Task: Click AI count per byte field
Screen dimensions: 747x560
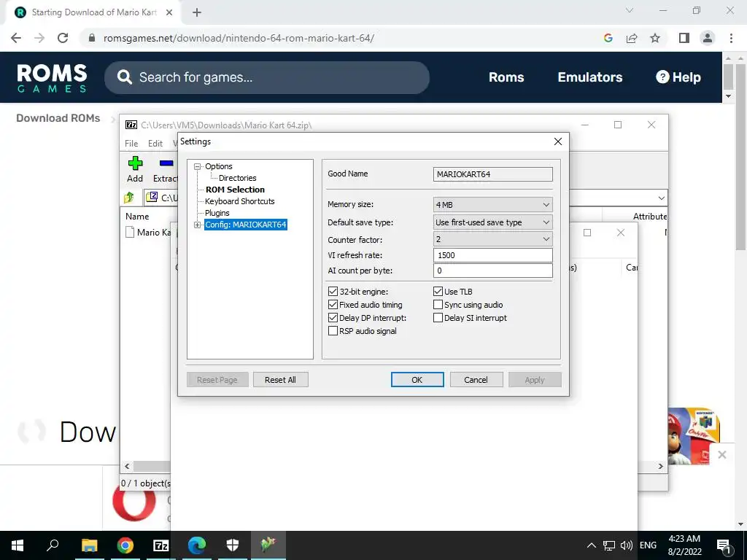Action: point(492,271)
